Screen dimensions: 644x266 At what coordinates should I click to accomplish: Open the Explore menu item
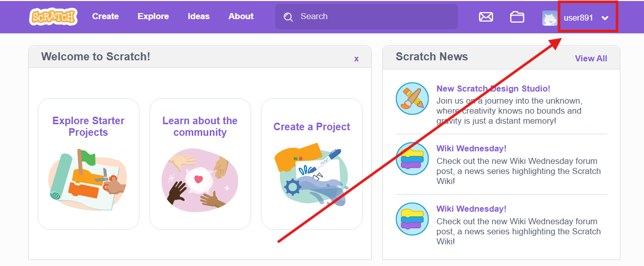[153, 16]
